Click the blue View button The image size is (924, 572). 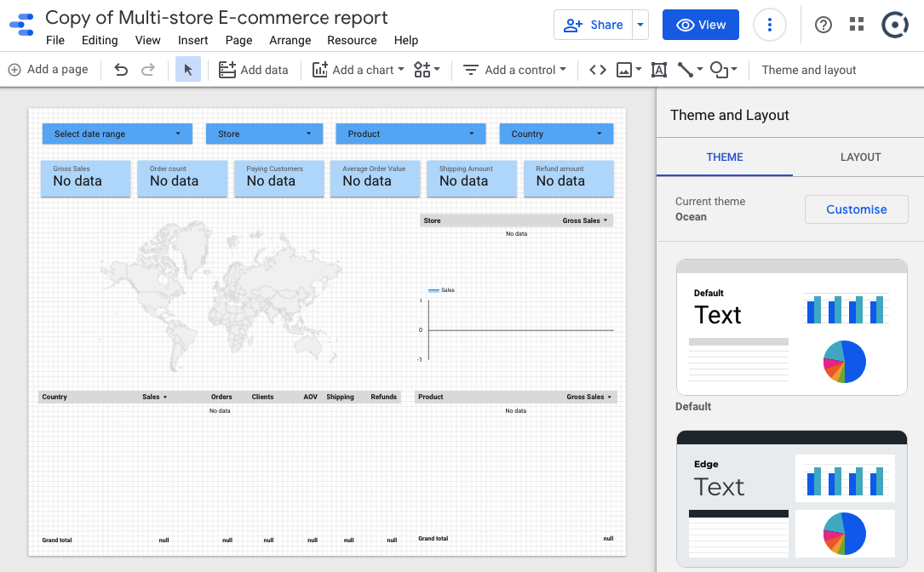(700, 25)
